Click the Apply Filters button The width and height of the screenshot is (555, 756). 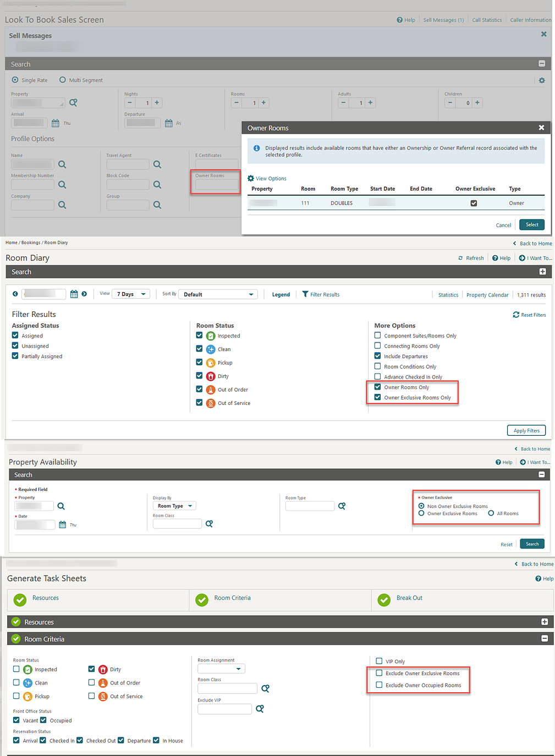tap(526, 430)
